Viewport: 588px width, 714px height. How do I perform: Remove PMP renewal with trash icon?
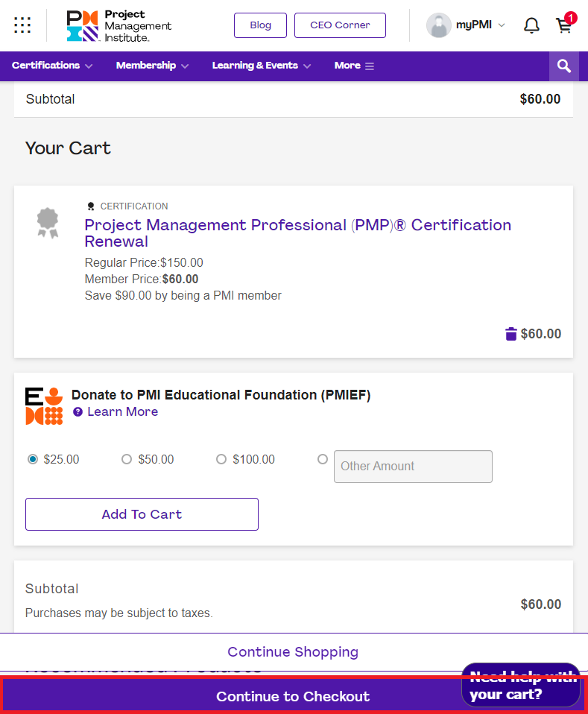click(x=511, y=334)
